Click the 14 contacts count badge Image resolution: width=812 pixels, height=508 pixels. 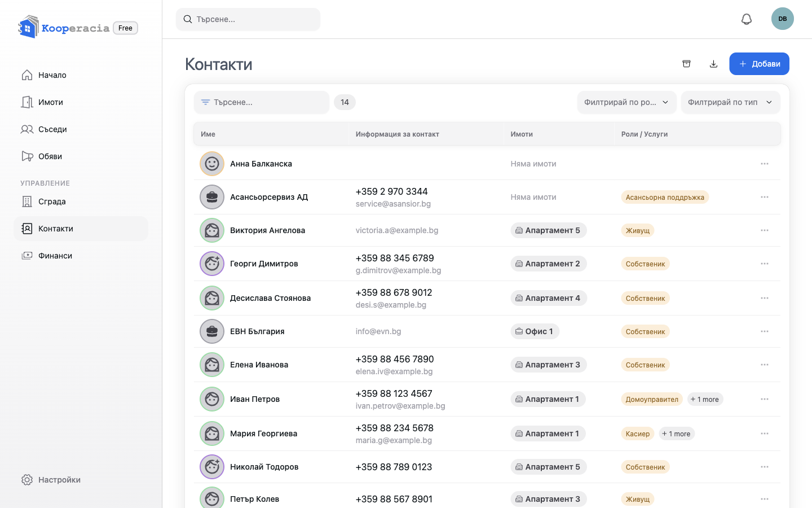click(x=345, y=102)
